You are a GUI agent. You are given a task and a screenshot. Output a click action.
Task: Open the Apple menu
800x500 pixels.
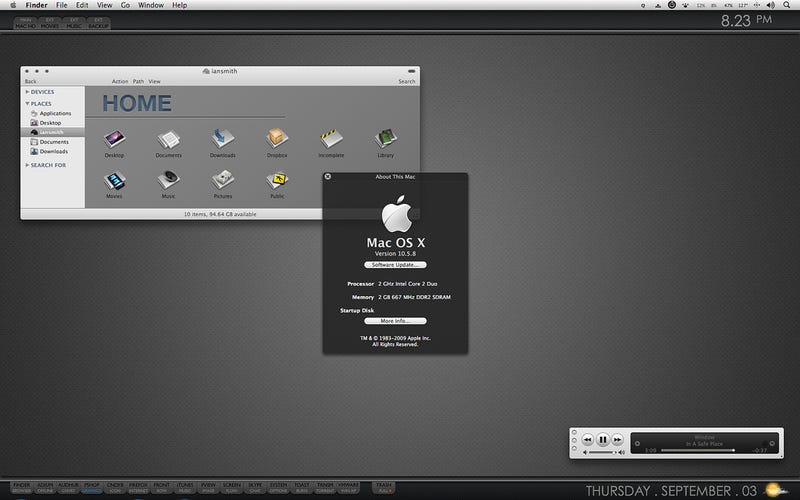(13, 5)
